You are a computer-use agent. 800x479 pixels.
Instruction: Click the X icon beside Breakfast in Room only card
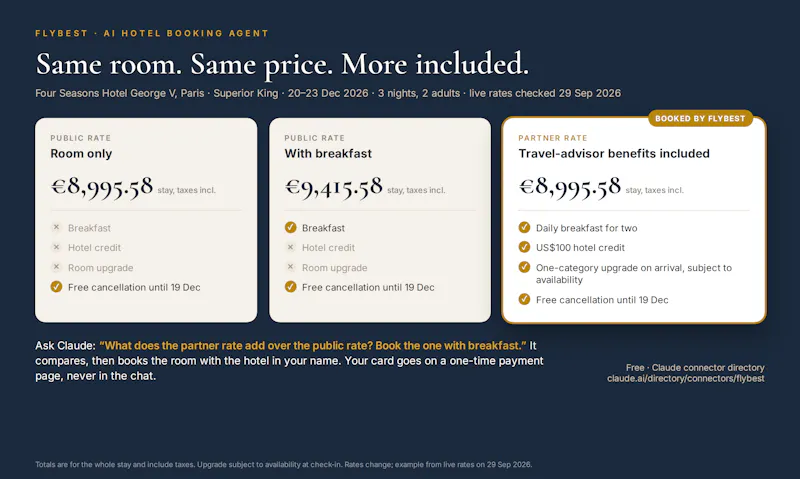pos(57,228)
